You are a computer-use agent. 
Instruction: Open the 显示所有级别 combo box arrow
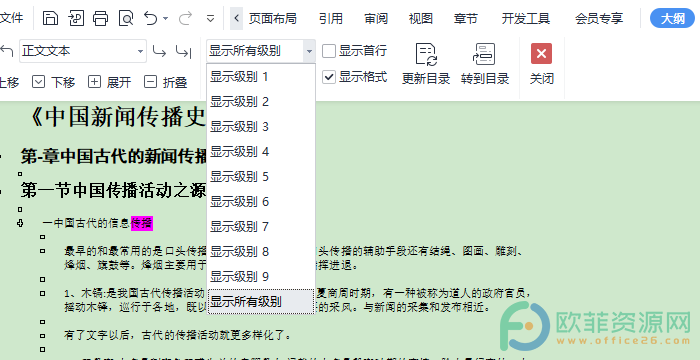point(309,51)
